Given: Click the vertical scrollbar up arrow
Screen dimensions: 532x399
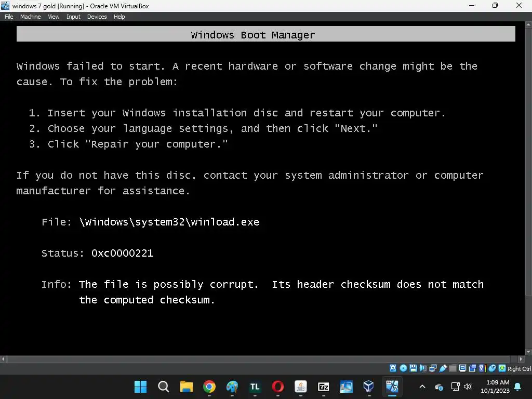Looking at the screenshot, I should click(528, 24).
